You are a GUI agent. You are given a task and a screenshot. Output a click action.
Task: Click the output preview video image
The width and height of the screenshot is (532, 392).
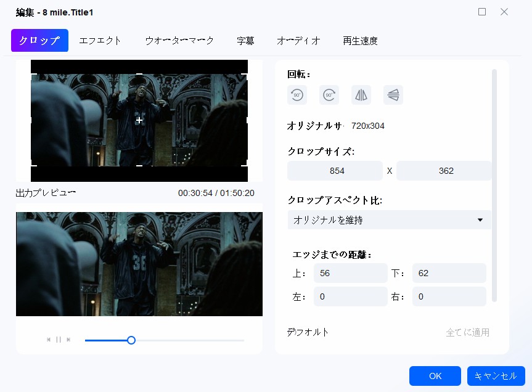point(139,264)
